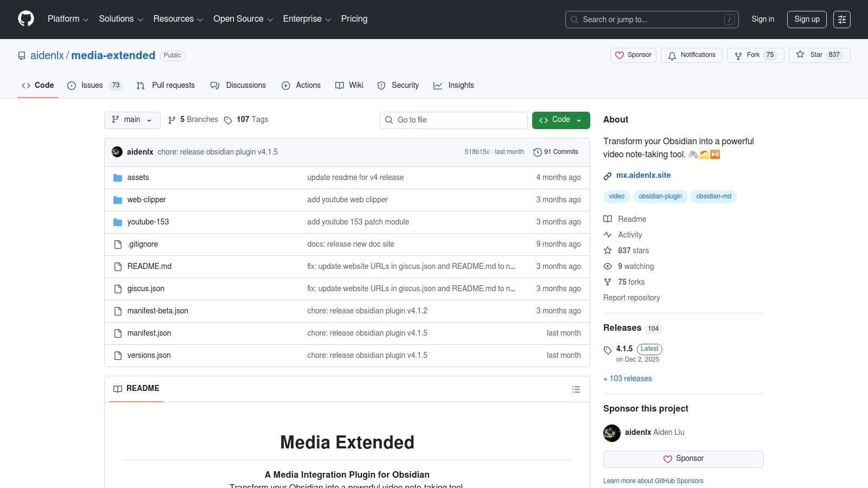Expand the Platform navigation menu
Viewport: 868px width, 488px height.
pyautogui.click(x=68, y=19)
